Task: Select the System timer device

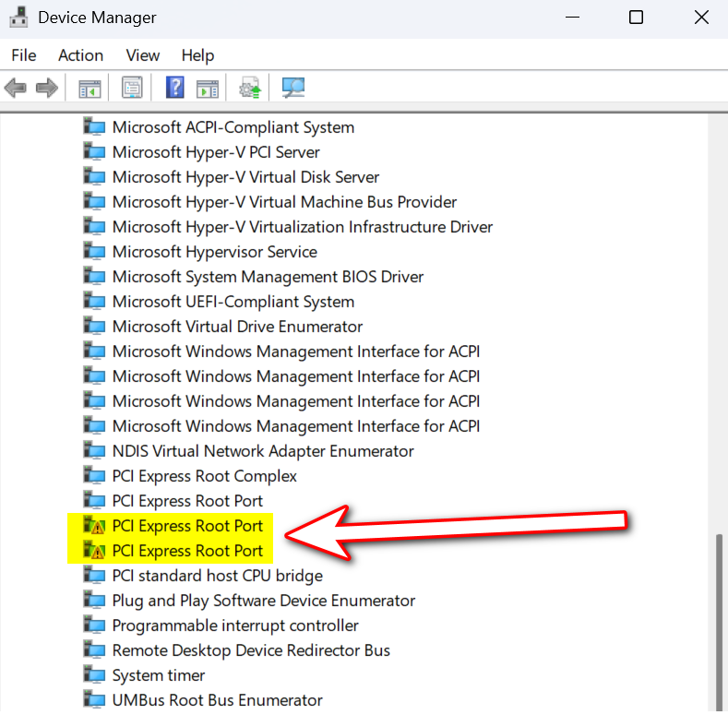Action: pos(159,675)
